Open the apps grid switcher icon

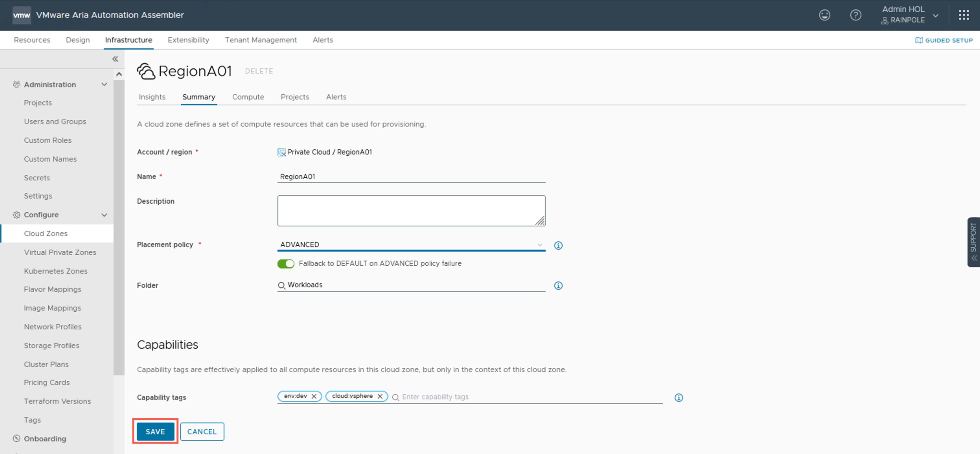tap(964, 15)
